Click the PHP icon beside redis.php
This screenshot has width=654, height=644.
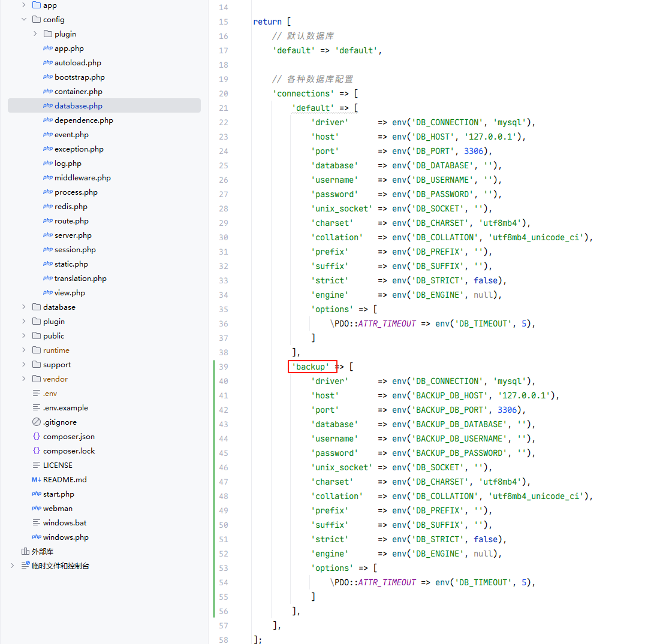[48, 206]
